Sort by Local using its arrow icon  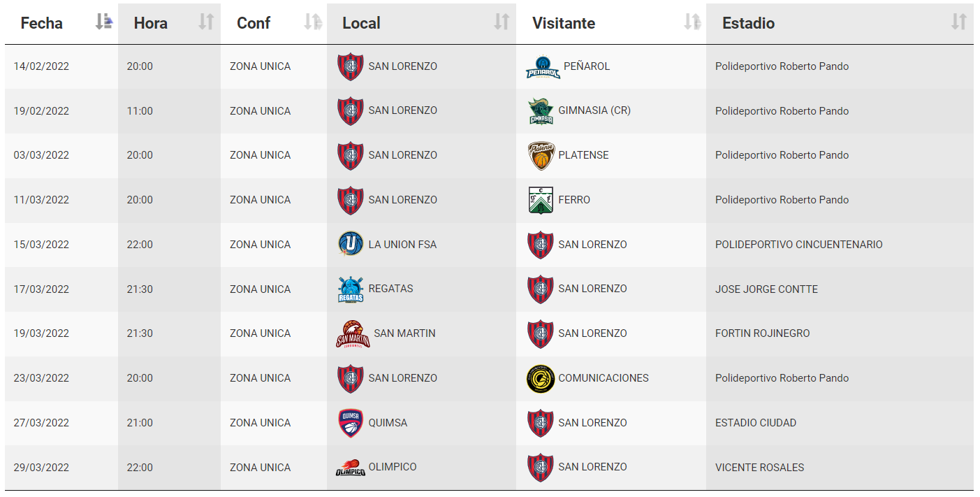click(x=502, y=22)
